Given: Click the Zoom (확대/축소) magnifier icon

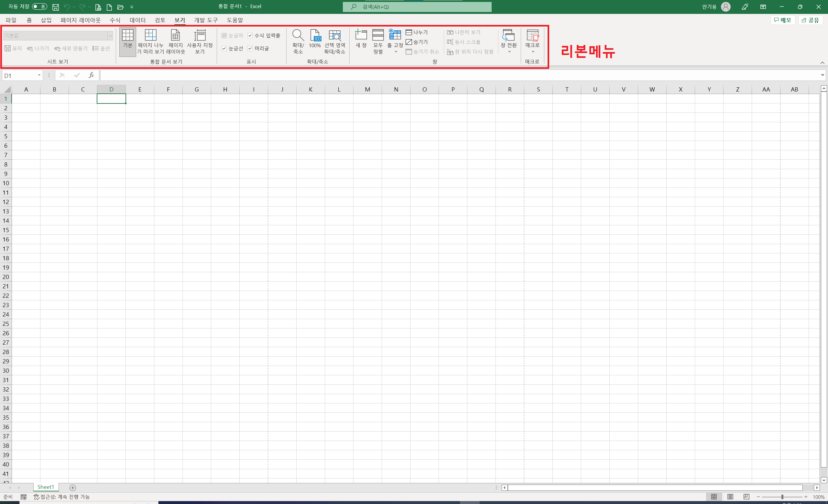Looking at the screenshot, I should click(298, 35).
